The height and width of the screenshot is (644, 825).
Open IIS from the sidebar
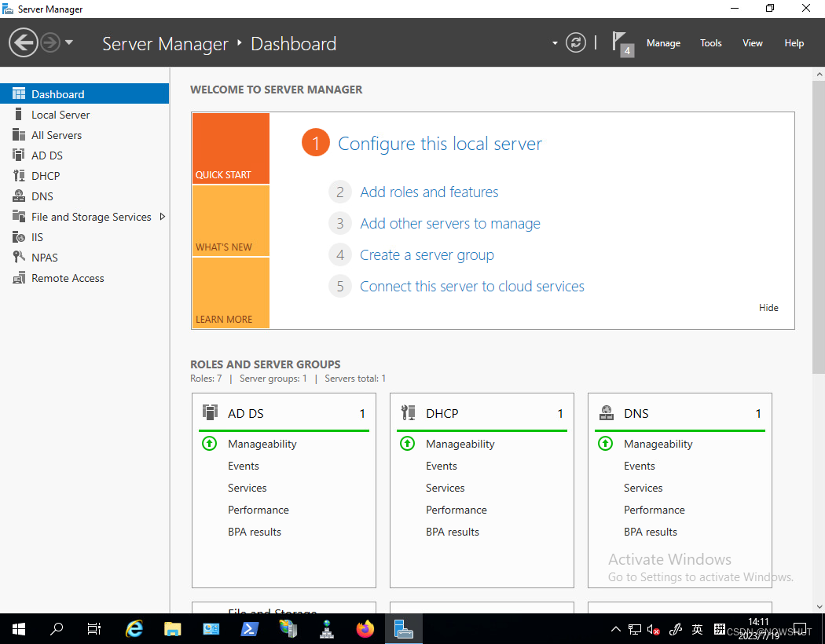click(84, 237)
